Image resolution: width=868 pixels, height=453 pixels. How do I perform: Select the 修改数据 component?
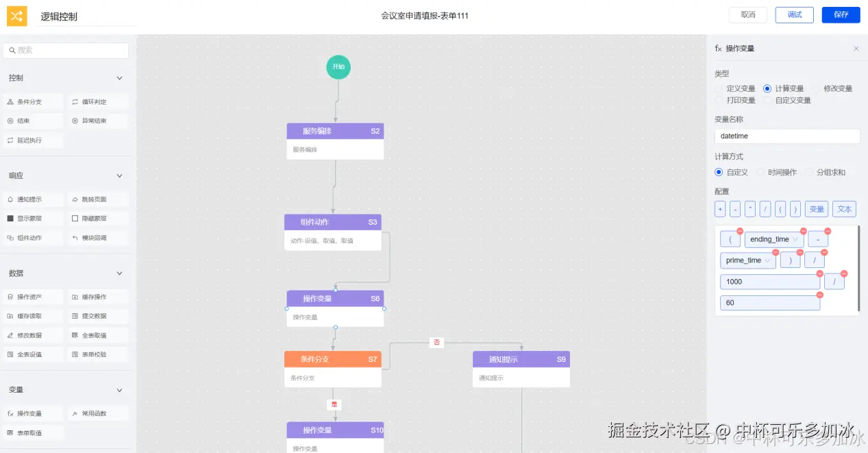pyautogui.click(x=33, y=335)
